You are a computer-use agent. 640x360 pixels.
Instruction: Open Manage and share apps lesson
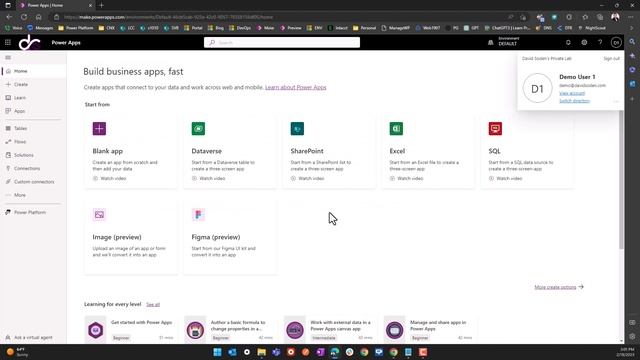[429, 329]
